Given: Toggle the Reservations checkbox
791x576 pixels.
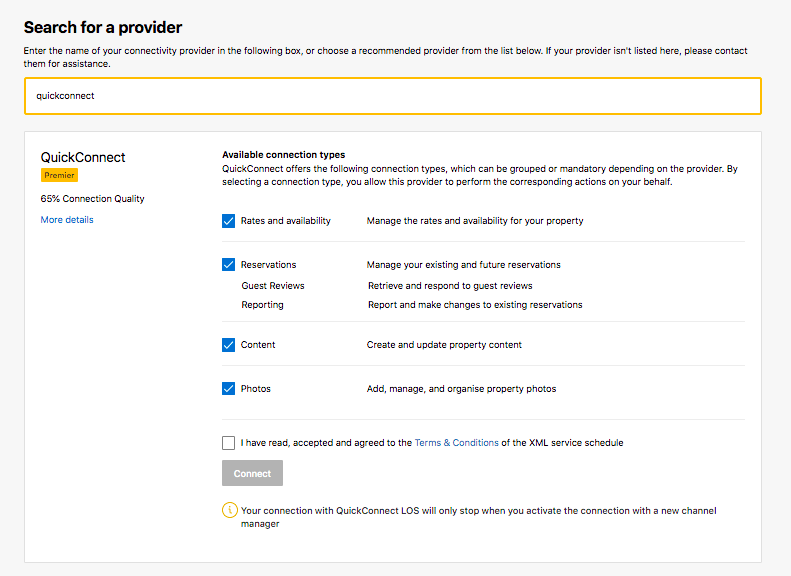Looking at the screenshot, I should click(x=229, y=265).
